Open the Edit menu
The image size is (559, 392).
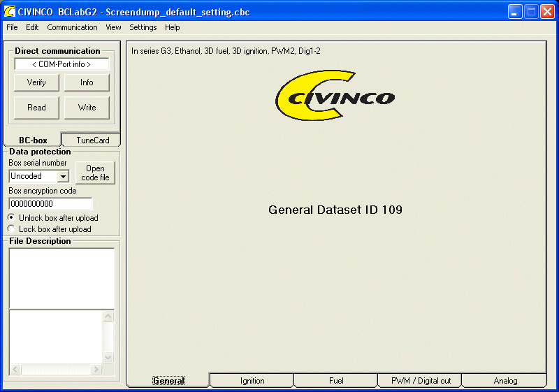(32, 27)
